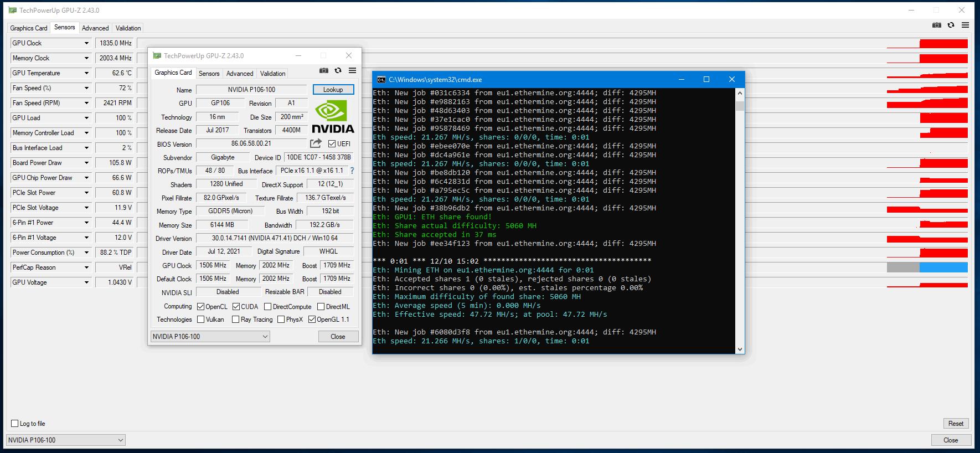The height and width of the screenshot is (453, 980).
Task: Click 'GPU1: ETH share found!' line in cmd
Action: (x=432, y=217)
